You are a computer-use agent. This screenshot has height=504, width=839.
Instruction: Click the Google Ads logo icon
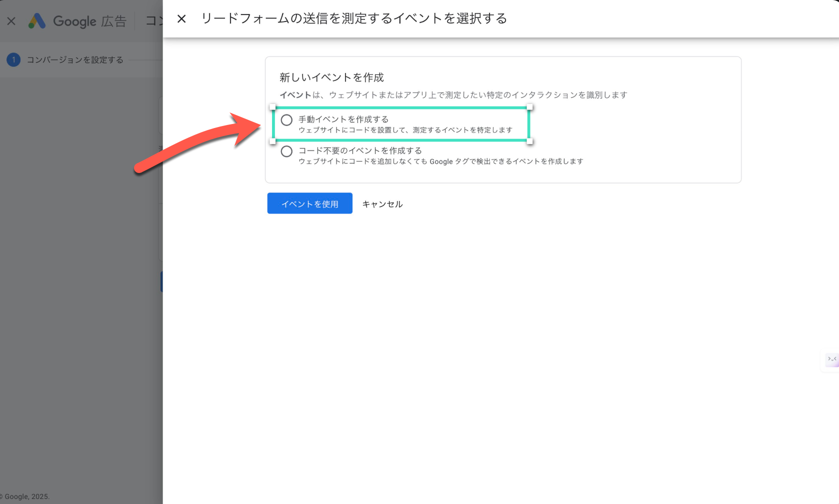pos(37,21)
